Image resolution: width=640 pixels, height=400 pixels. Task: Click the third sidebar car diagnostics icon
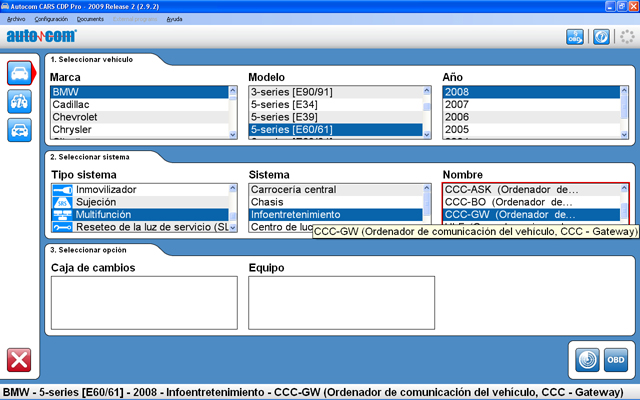coord(19,130)
